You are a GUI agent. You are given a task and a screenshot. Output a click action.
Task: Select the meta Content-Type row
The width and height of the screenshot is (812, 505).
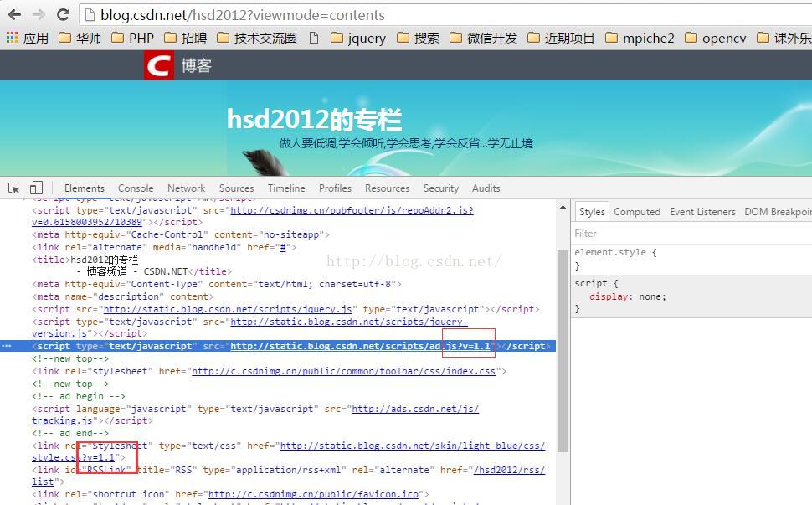click(217, 285)
